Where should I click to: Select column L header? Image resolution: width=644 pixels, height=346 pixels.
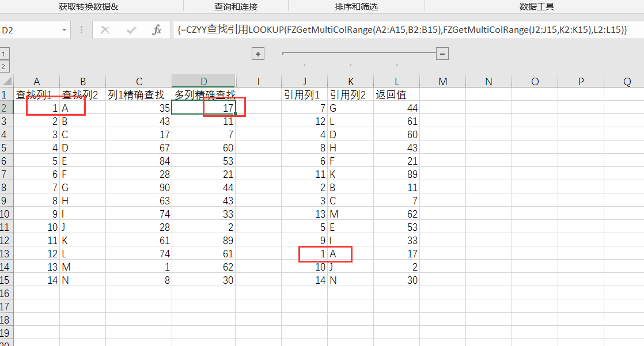(x=396, y=81)
